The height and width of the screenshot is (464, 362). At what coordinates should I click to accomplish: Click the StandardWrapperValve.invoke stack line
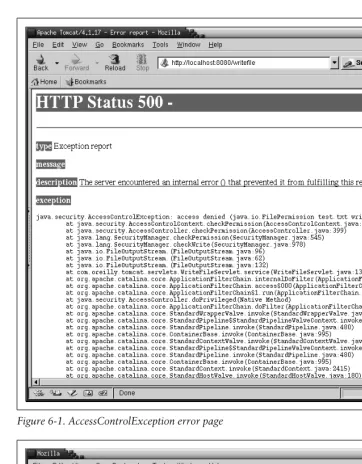coord(214,314)
